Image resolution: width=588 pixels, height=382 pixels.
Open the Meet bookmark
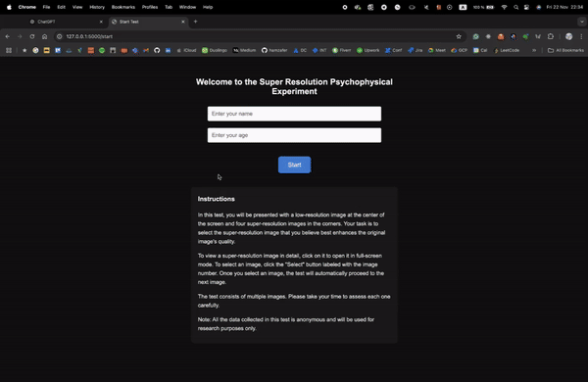[437, 50]
